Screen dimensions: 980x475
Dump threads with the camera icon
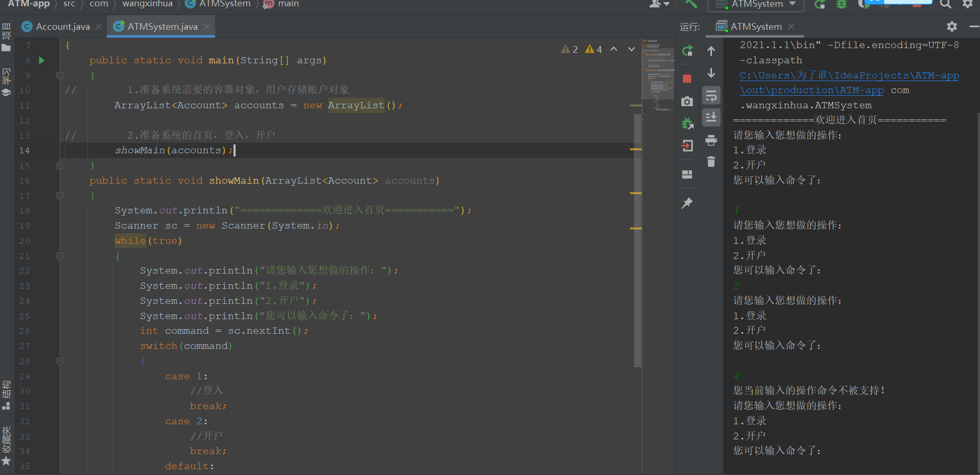pos(687,101)
